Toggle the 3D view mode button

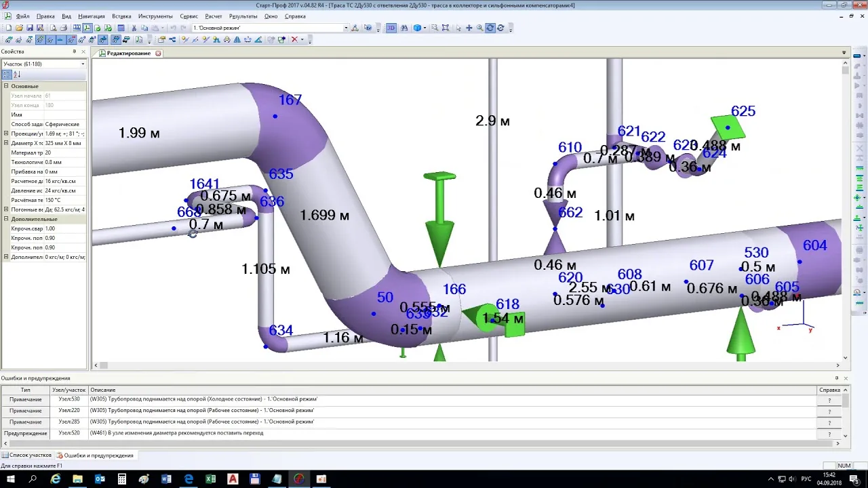coord(391,28)
